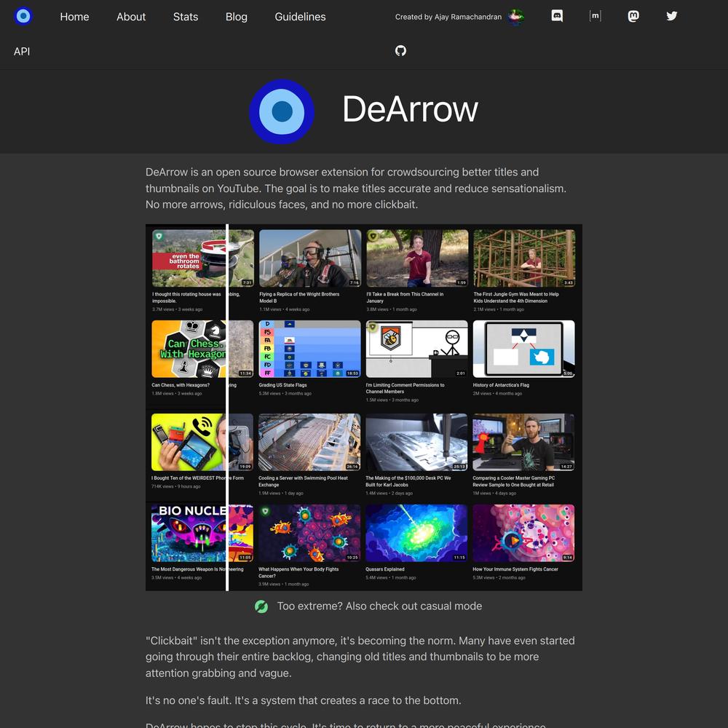728x728 pixels.
Task: Click the Grading US State Flags thumbnail
Action: click(309, 349)
